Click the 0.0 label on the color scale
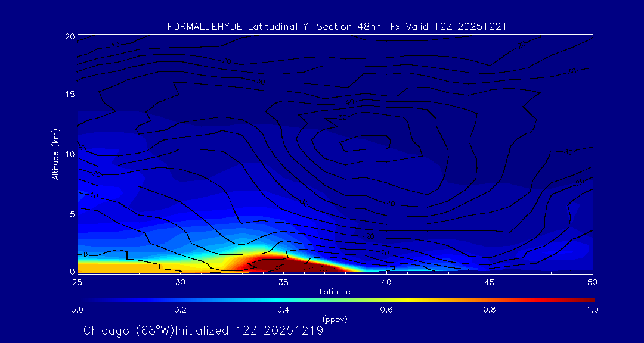This screenshot has height=343, width=644. tap(77, 310)
